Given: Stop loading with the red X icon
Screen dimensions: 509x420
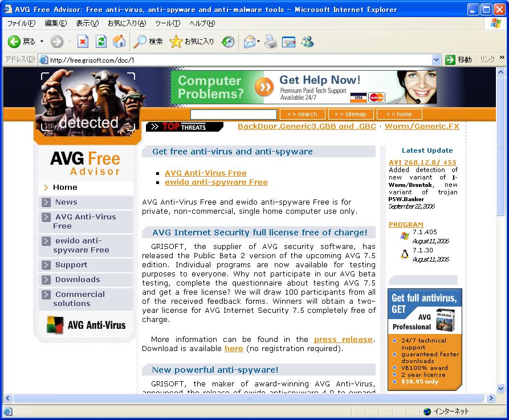Looking at the screenshot, I should tap(83, 42).
